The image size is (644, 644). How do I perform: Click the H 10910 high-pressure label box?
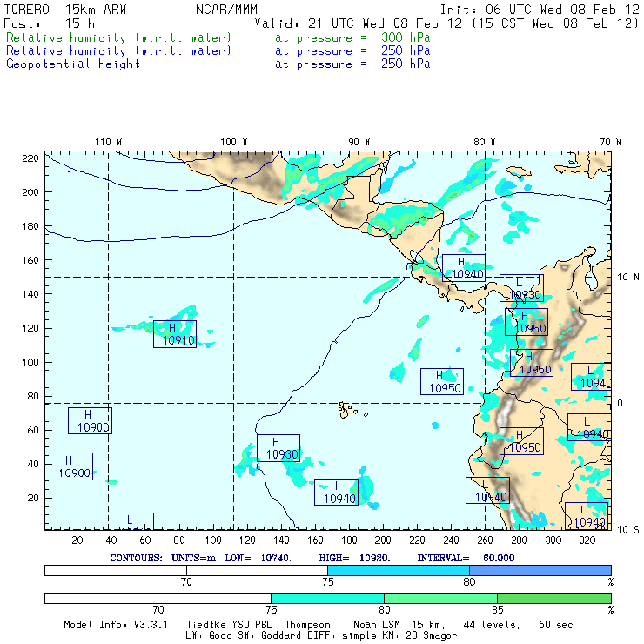pos(175,334)
